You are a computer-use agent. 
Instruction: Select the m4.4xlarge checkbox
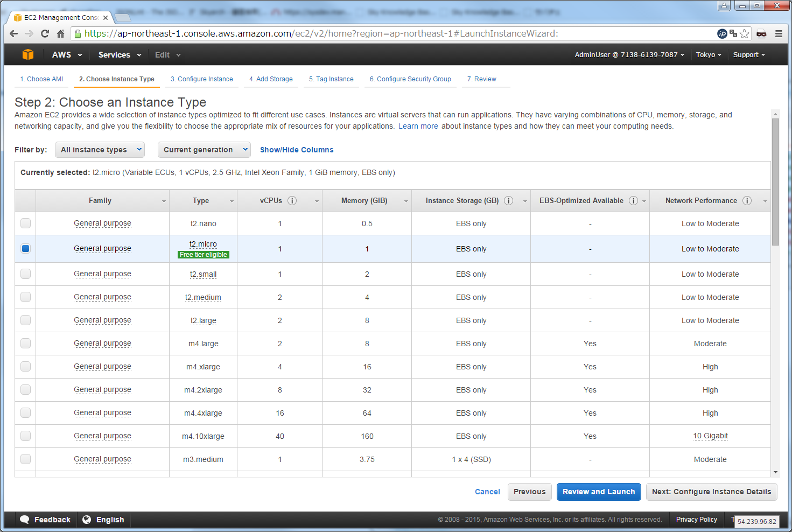pos(25,412)
